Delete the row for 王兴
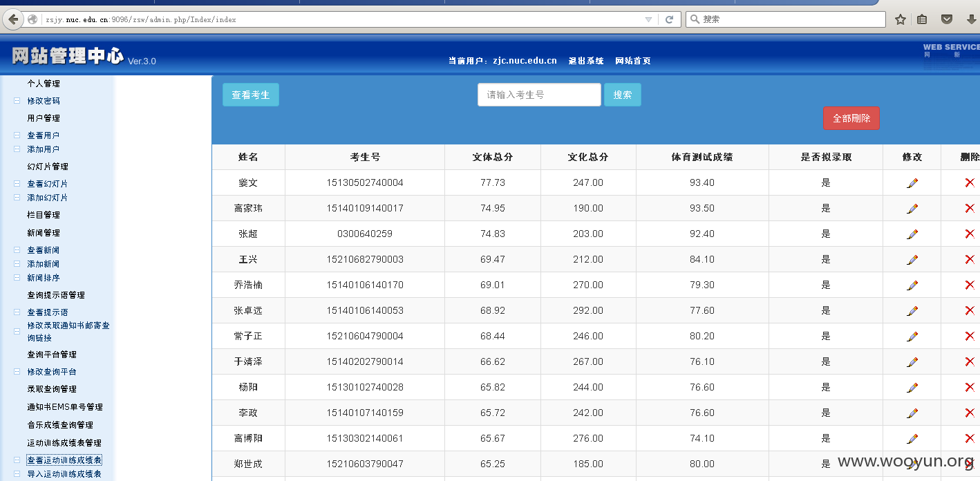The width and height of the screenshot is (980, 481). [x=970, y=259]
